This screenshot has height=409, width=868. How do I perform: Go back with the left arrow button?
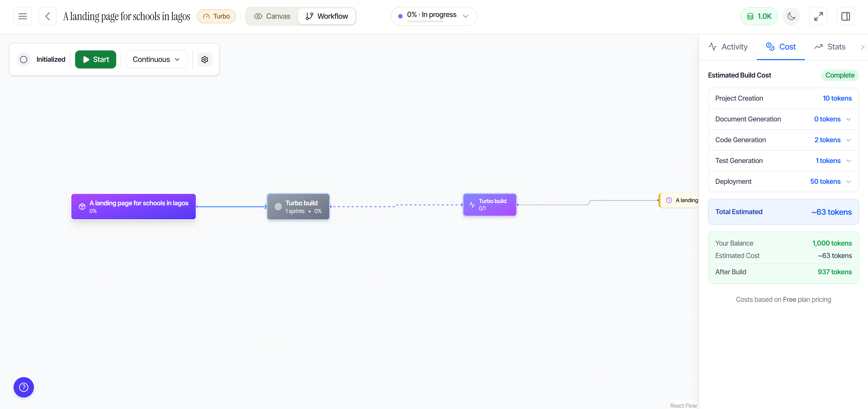click(47, 16)
